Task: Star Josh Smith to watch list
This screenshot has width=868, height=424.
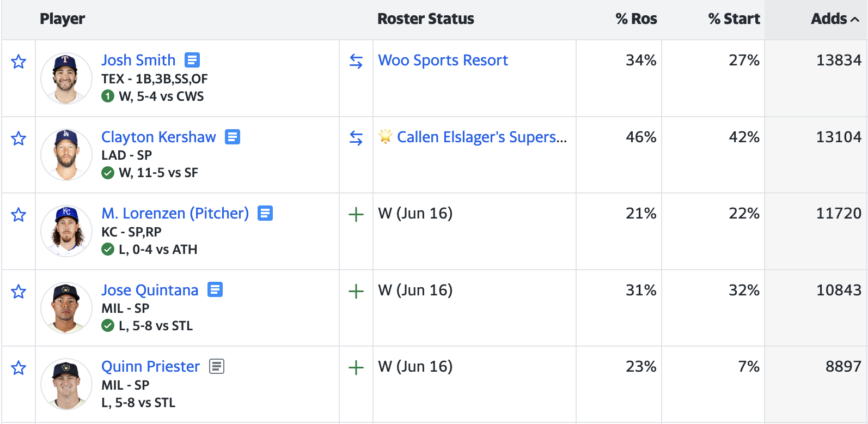Action: [19, 62]
